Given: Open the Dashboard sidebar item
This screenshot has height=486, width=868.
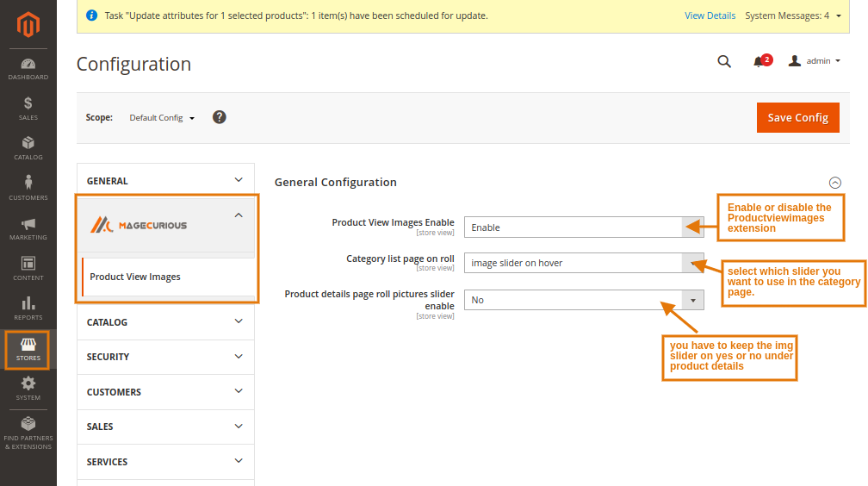Looking at the screenshot, I should [x=28, y=69].
